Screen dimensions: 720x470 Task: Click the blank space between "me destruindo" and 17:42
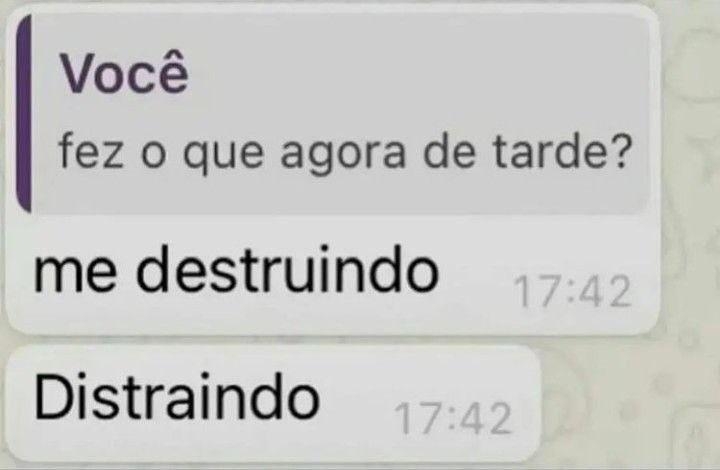click(x=476, y=275)
